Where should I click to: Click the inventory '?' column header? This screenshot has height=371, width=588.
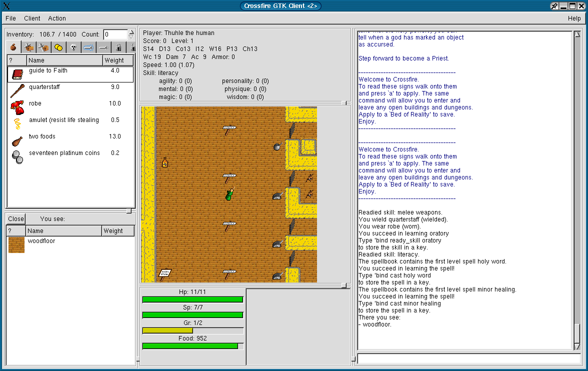(x=17, y=60)
